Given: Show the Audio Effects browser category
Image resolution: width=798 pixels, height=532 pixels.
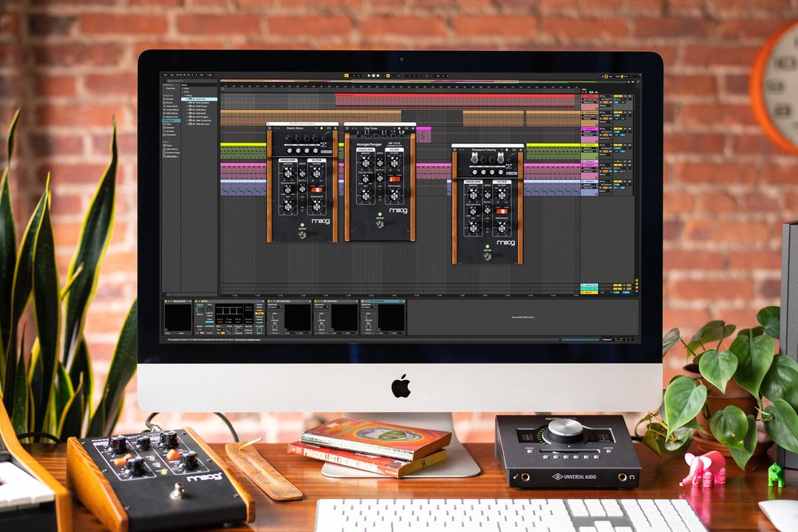Looking at the screenshot, I should 171,109.
